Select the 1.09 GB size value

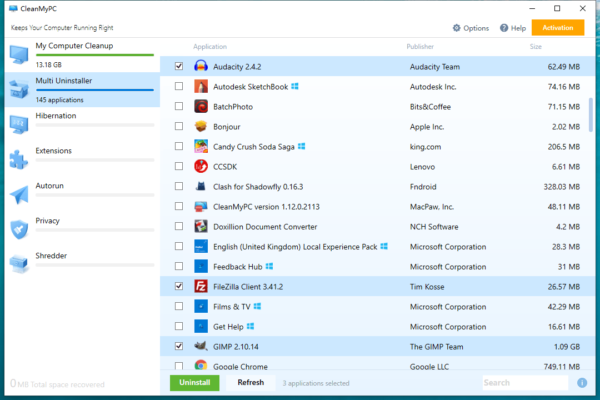[x=567, y=347]
